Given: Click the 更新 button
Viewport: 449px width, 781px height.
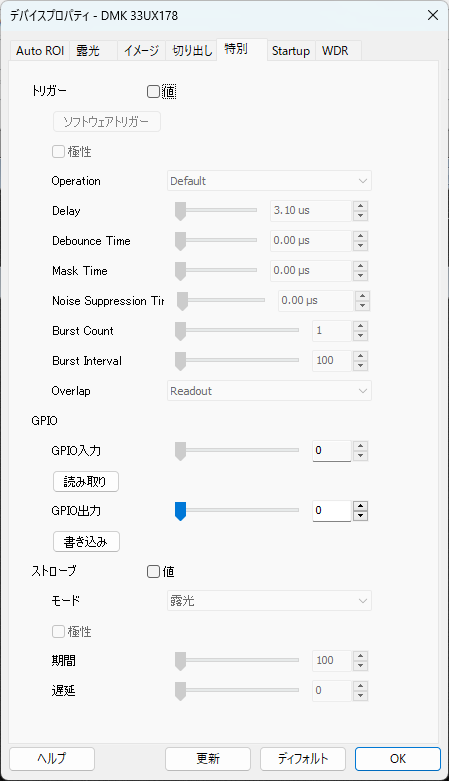Looking at the screenshot, I should [208, 759].
